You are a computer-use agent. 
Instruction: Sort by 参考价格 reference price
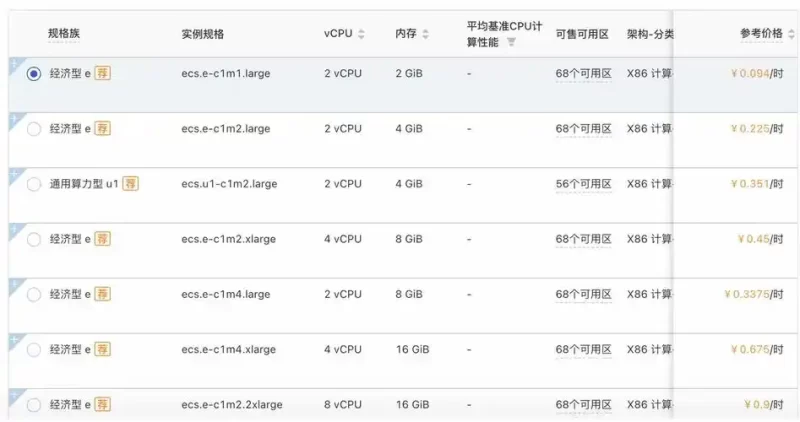[x=792, y=34]
